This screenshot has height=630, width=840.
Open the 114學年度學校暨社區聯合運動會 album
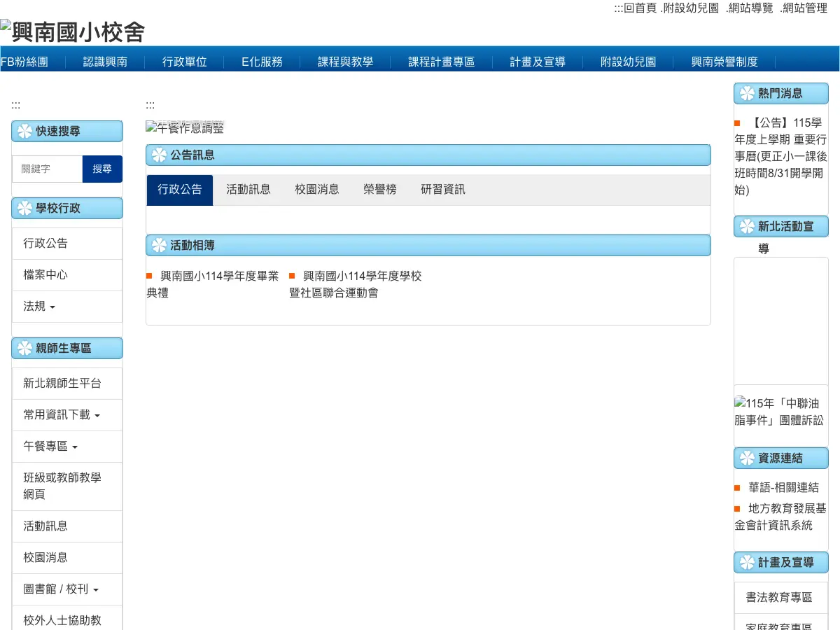point(356,284)
